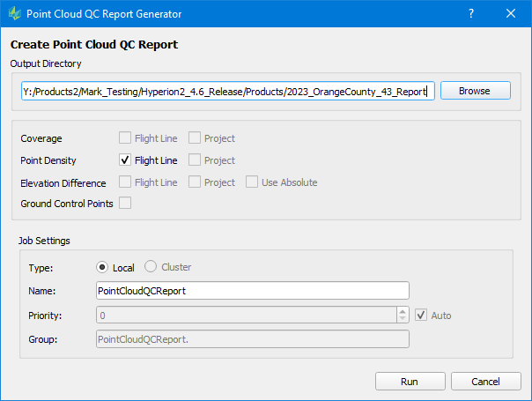Check Elevation Difference Project box

[x=195, y=182]
